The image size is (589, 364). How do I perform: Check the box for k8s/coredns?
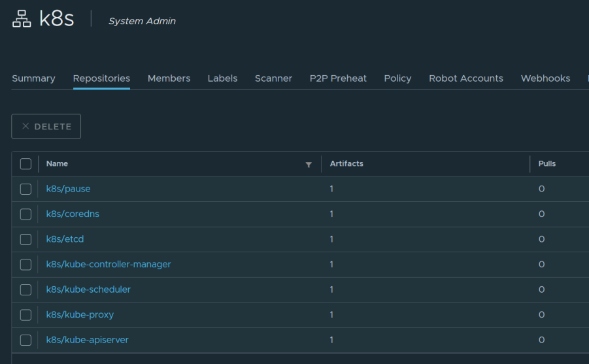(x=25, y=214)
